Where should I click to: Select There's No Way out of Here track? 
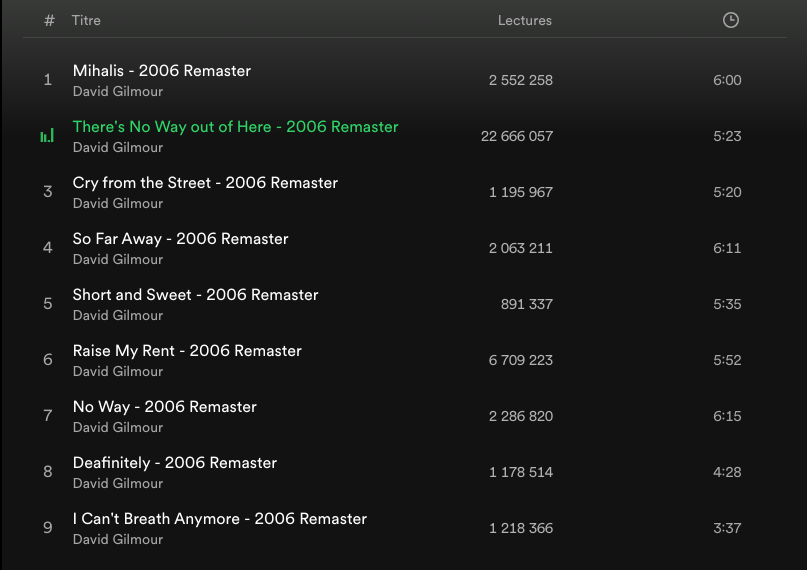pyautogui.click(x=235, y=127)
